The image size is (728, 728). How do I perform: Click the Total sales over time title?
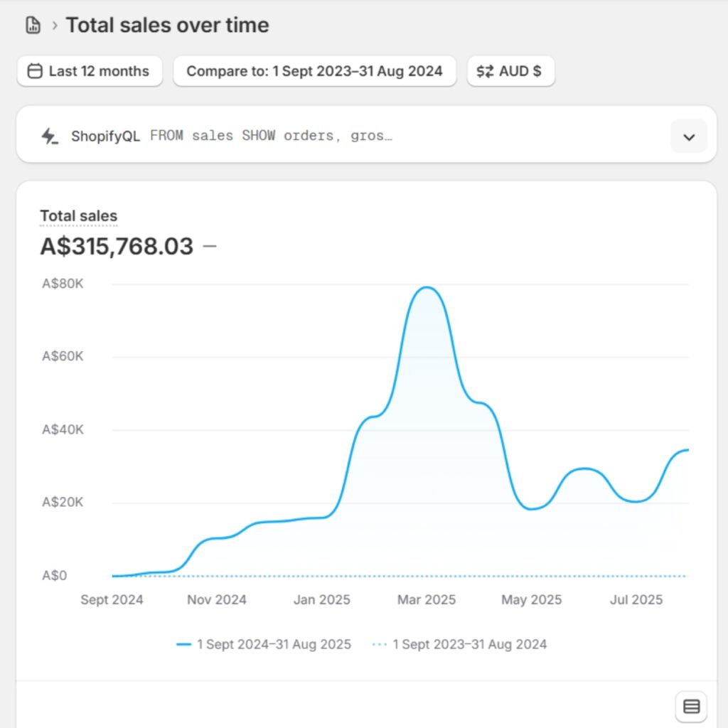tap(167, 26)
